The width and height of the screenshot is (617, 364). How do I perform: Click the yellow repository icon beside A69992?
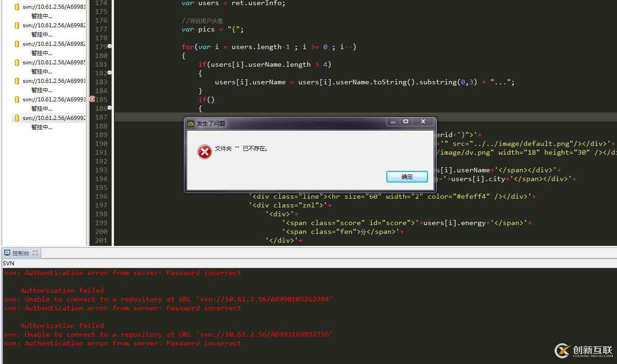pyautogui.click(x=17, y=118)
